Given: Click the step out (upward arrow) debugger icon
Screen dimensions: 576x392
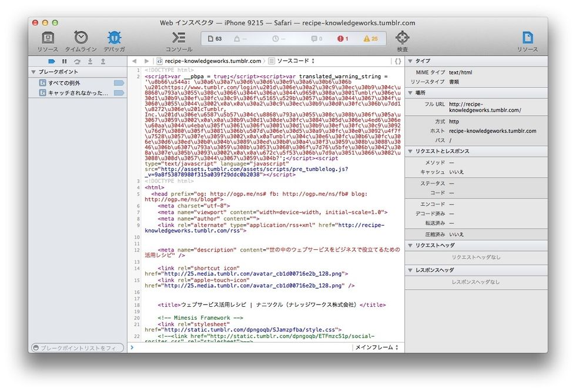Looking at the screenshot, I should pos(103,61).
